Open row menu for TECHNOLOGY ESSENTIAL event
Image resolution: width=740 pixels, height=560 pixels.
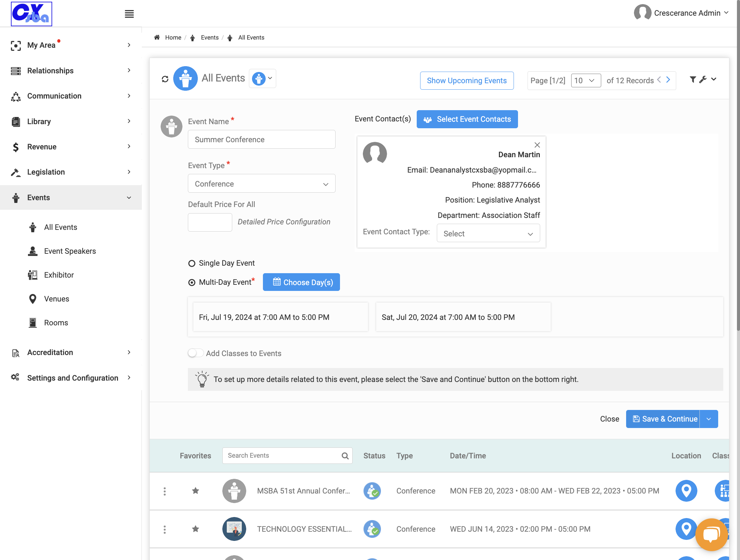click(x=165, y=529)
